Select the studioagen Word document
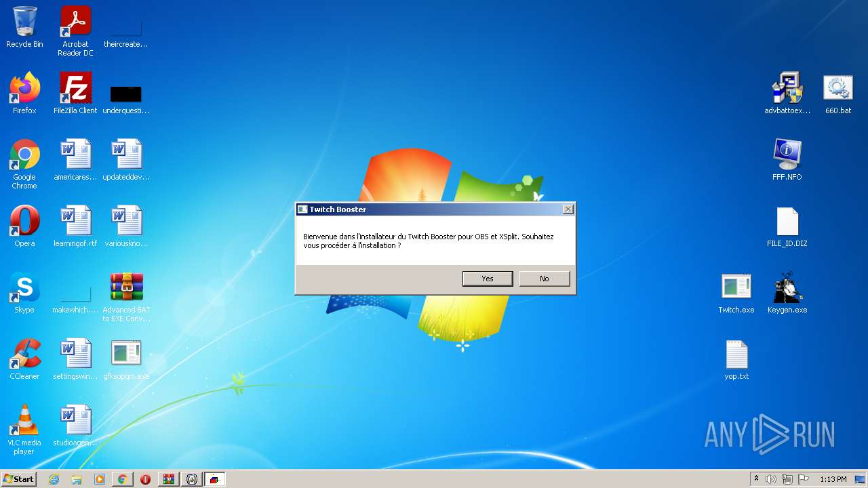 pos(75,426)
